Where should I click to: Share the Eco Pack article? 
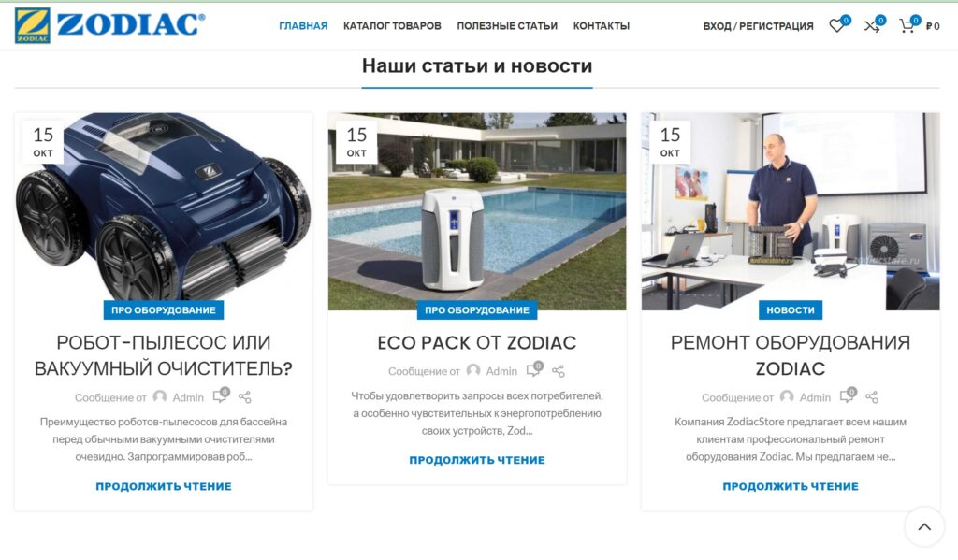coord(559,371)
